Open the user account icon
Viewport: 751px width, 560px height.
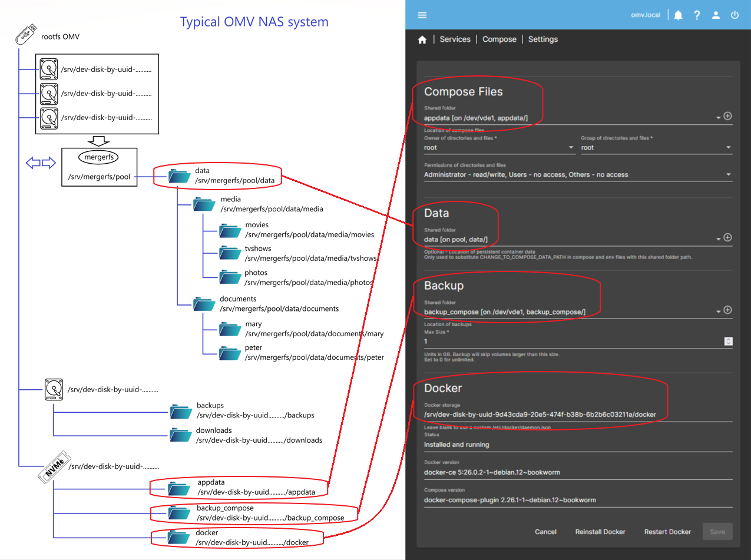coord(716,15)
